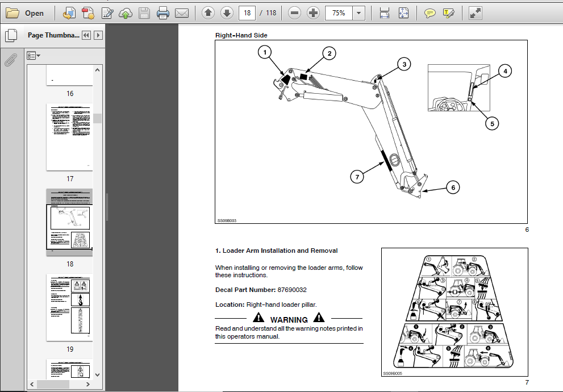Select the highlight text tool
Image resolution: width=563 pixels, height=392 pixels.
coord(448,13)
